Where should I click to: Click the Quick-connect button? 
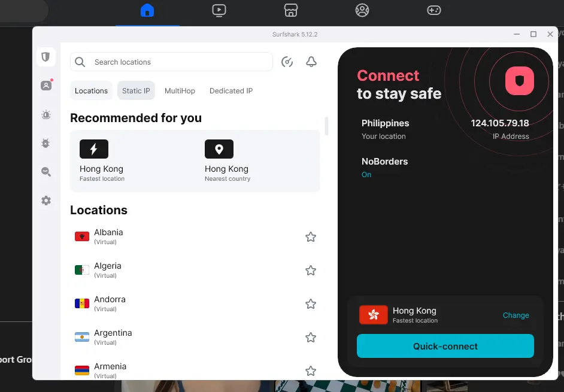point(445,346)
